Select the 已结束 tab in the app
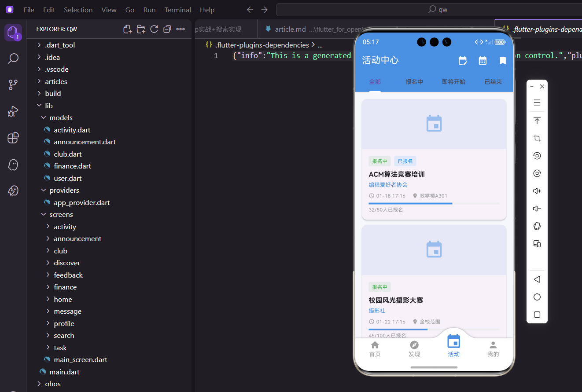 tap(493, 82)
